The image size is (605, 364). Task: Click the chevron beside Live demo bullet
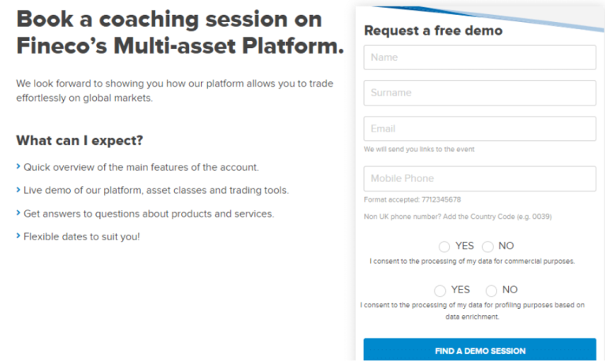18,191
